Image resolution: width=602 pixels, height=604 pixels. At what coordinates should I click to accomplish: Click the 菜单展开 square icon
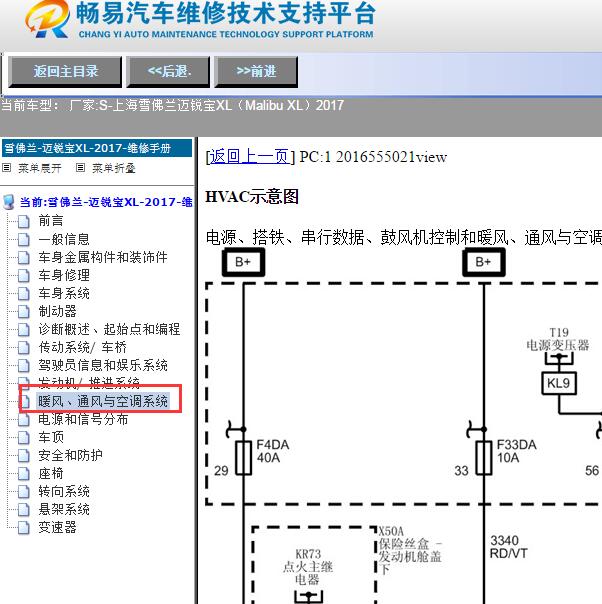7,168
